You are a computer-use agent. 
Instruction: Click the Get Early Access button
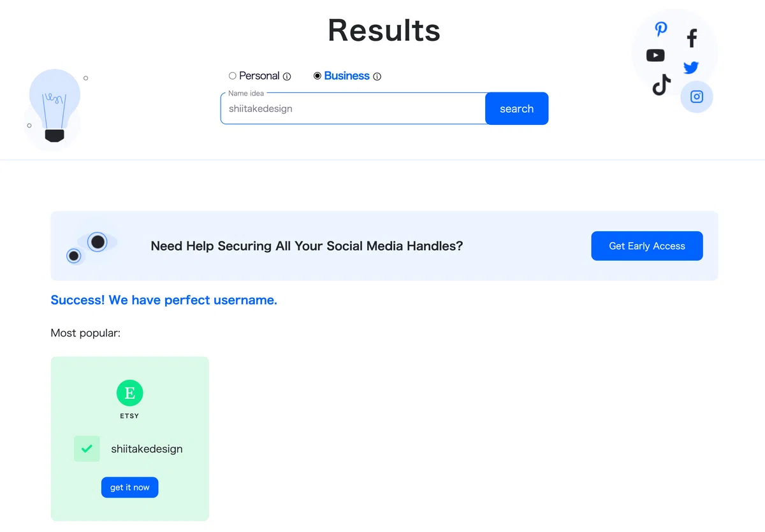click(x=647, y=246)
